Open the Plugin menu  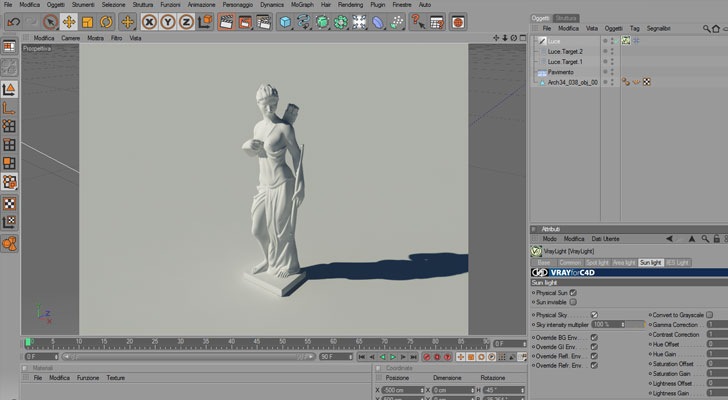pos(377,5)
